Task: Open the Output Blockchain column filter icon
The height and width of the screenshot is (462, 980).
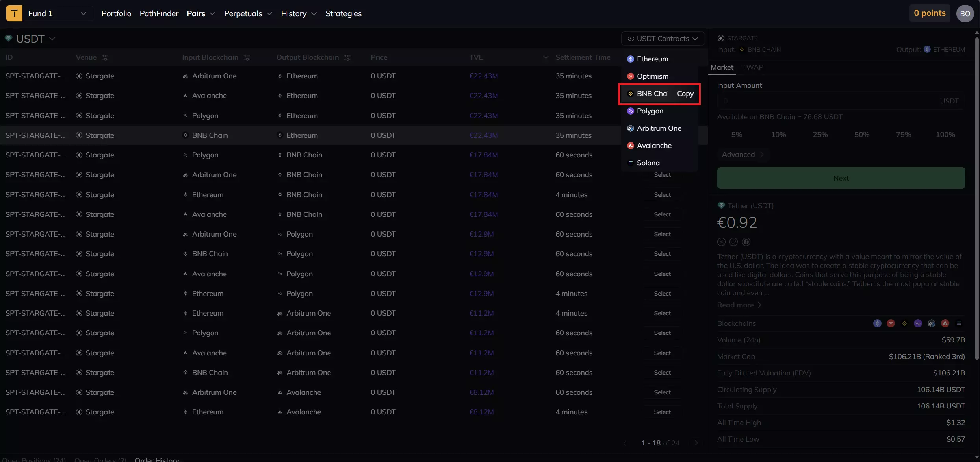Action: (347, 57)
